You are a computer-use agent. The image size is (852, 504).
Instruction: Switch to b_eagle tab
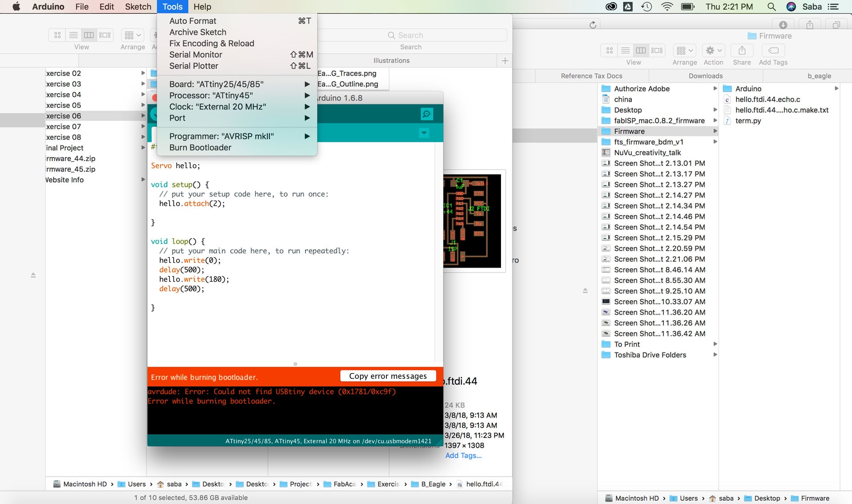click(819, 76)
